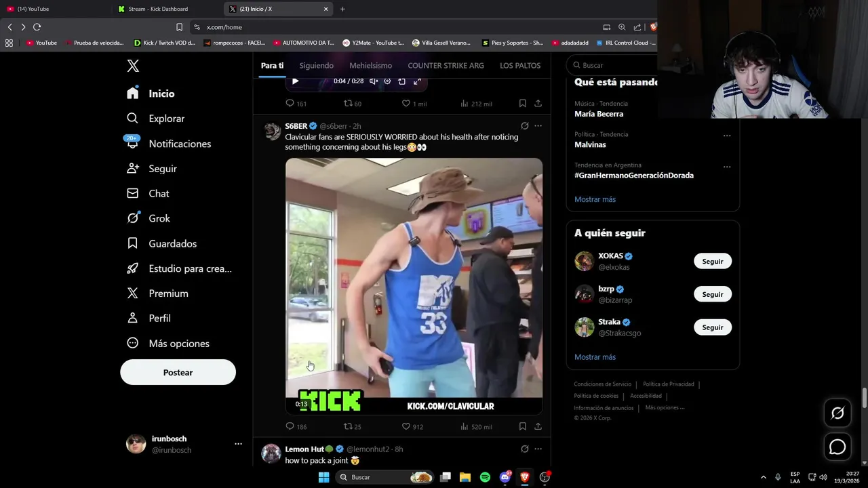Viewport: 868px width, 488px height.
Task: Follow Straka with Seguir button
Action: tap(713, 327)
